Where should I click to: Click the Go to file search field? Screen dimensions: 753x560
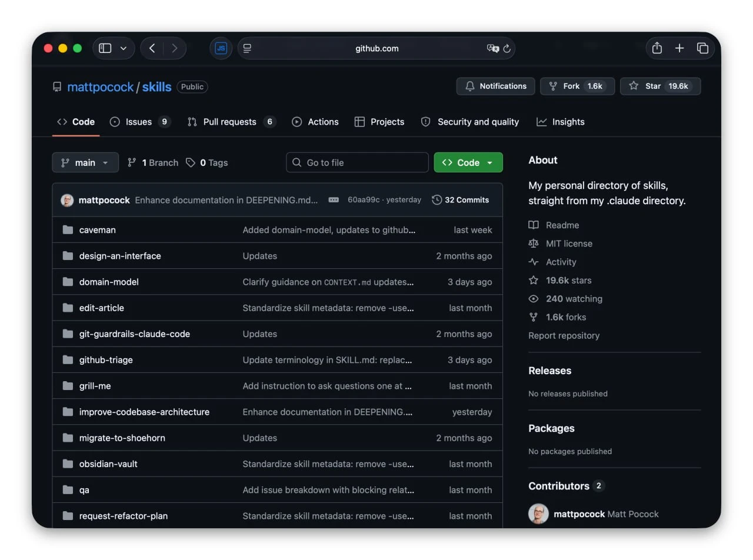click(357, 162)
